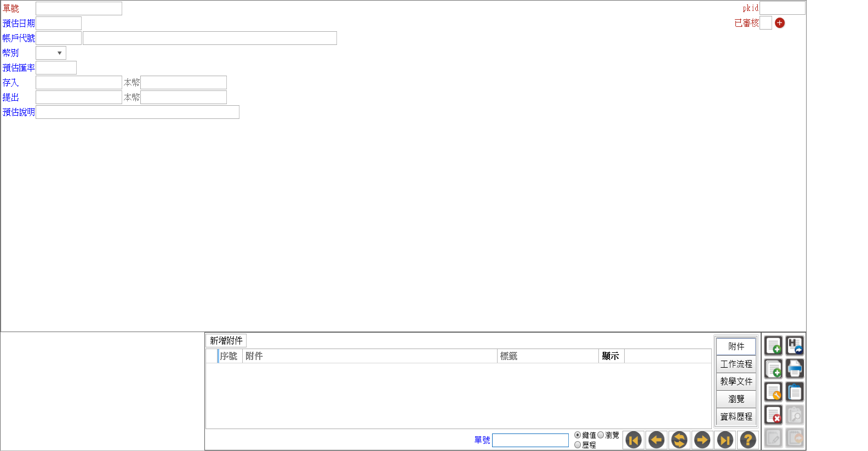
Task: Click the modify record wrench icon
Action: coord(773,392)
